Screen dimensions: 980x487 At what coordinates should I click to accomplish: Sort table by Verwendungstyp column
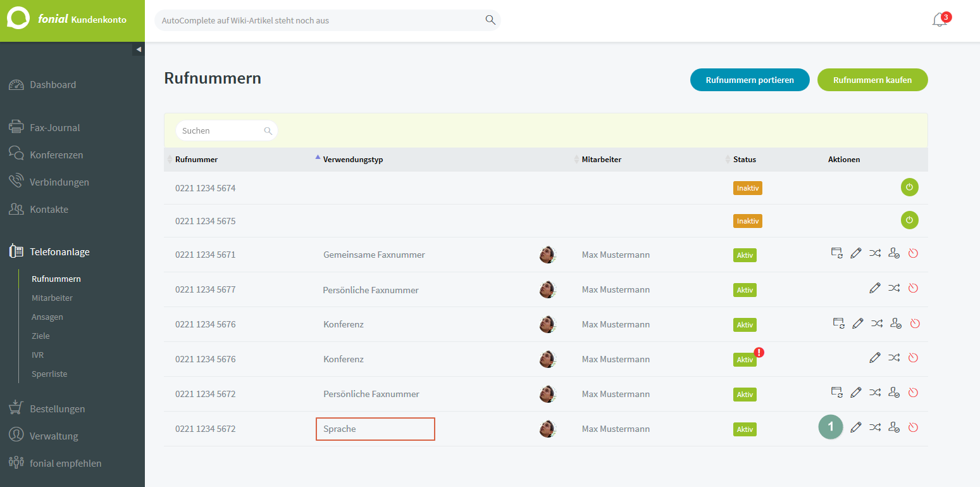tap(352, 160)
